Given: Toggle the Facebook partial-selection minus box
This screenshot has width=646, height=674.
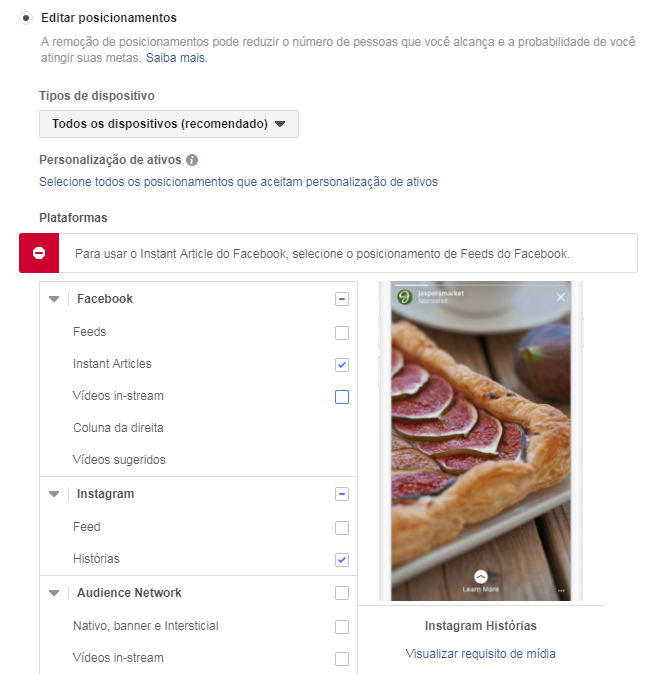Looking at the screenshot, I should (342, 299).
